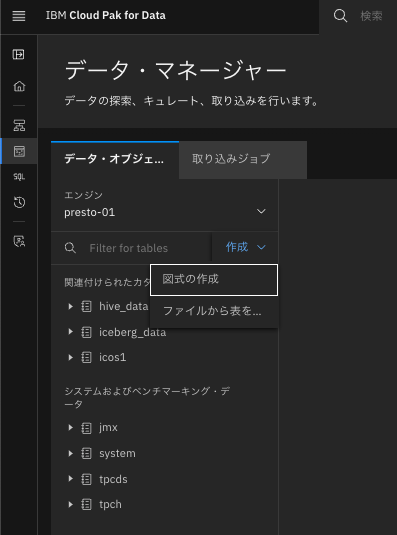Select 図式の作成 from the create menu
This screenshot has width=397, height=535.
pos(214,280)
